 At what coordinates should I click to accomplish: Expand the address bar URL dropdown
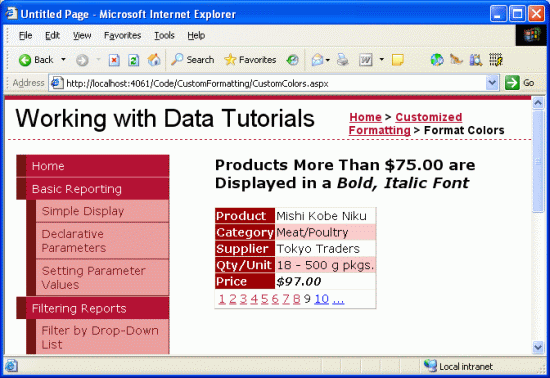(x=492, y=83)
